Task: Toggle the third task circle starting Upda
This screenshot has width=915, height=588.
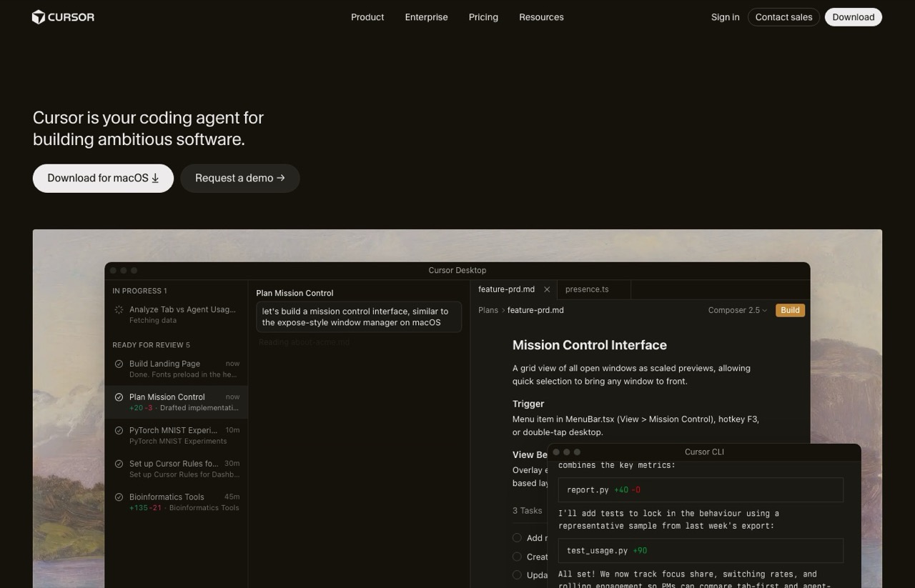Action: tap(517, 574)
